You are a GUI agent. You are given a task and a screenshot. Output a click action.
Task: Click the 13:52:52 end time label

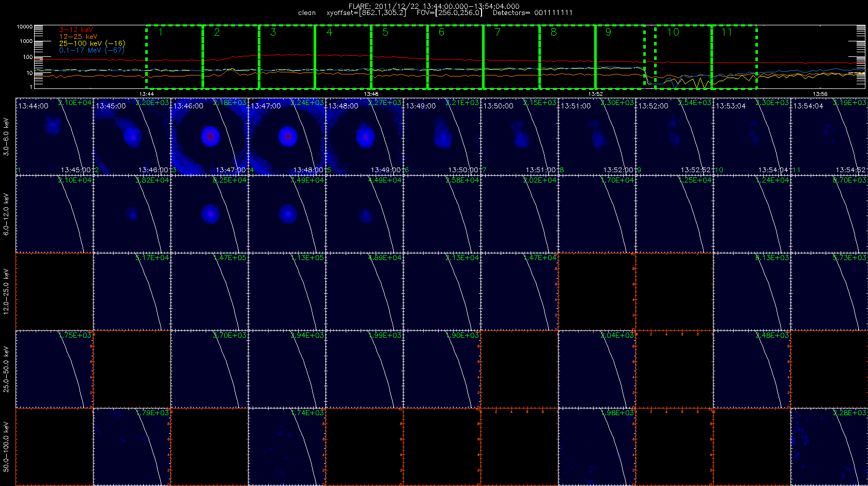click(x=696, y=170)
